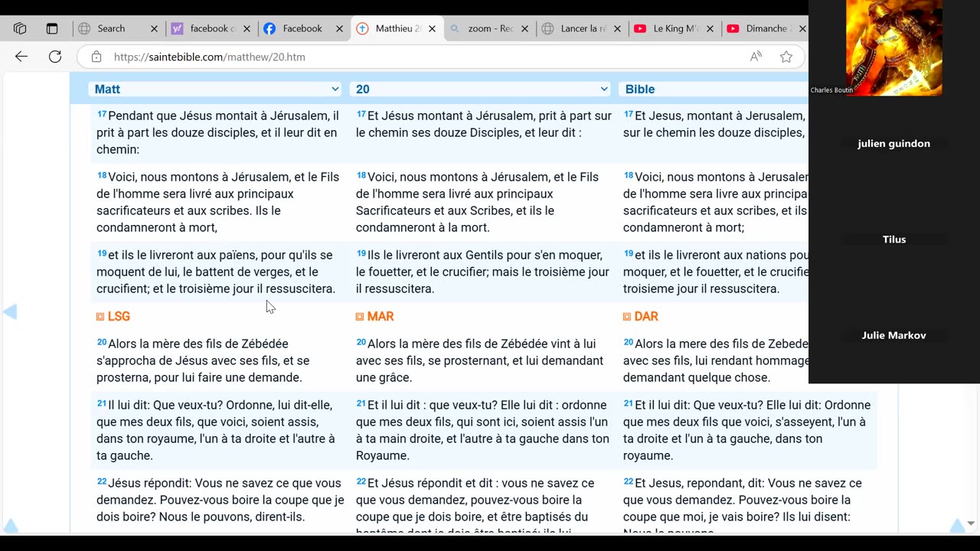This screenshot has width=980, height=551.
Task: Close the facebook c tab
Action: (x=247, y=28)
